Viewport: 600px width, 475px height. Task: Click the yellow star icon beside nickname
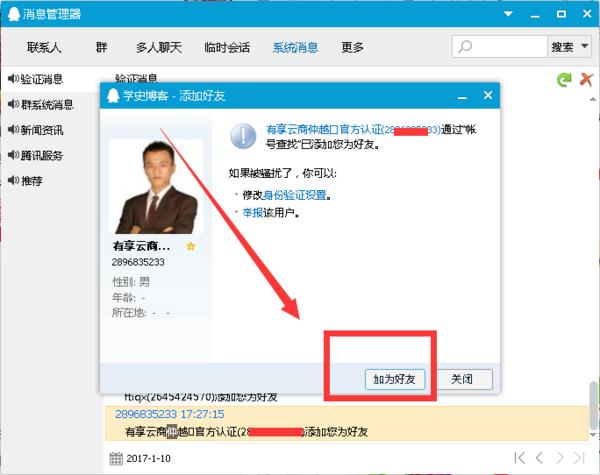click(191, 246)
